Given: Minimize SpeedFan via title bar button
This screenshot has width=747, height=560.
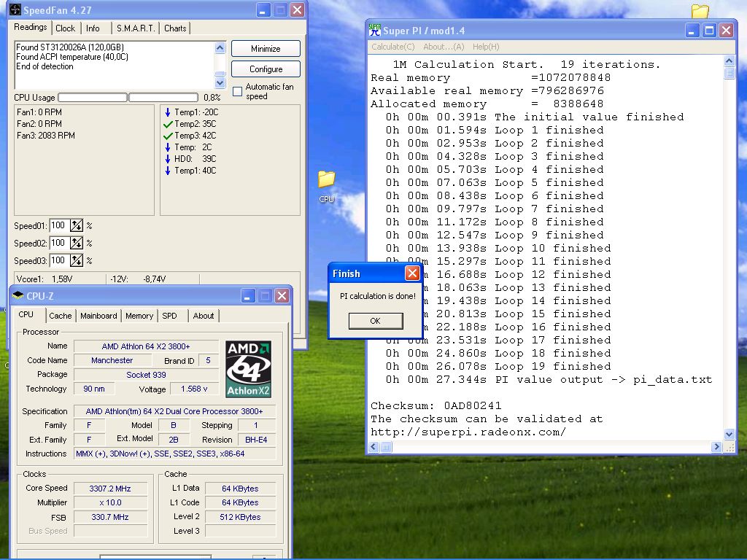Looking at the screenshot, I should click(263, 10).
